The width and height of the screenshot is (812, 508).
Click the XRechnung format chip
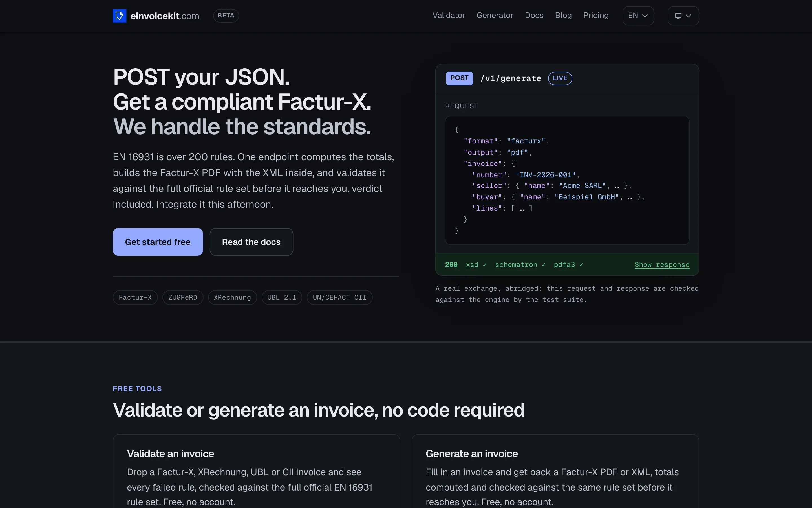coord(232,297)
